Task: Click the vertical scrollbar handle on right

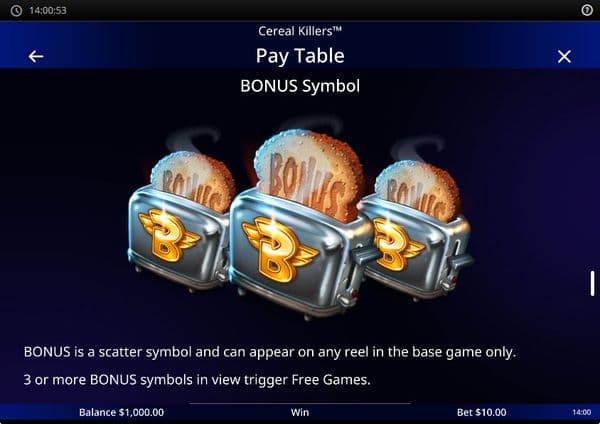Action: coord(592,283)
